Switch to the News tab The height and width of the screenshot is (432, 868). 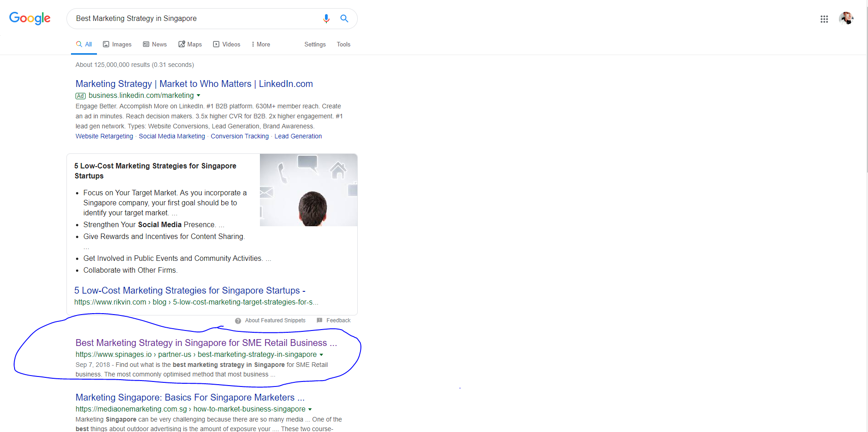tap(155, 44)
